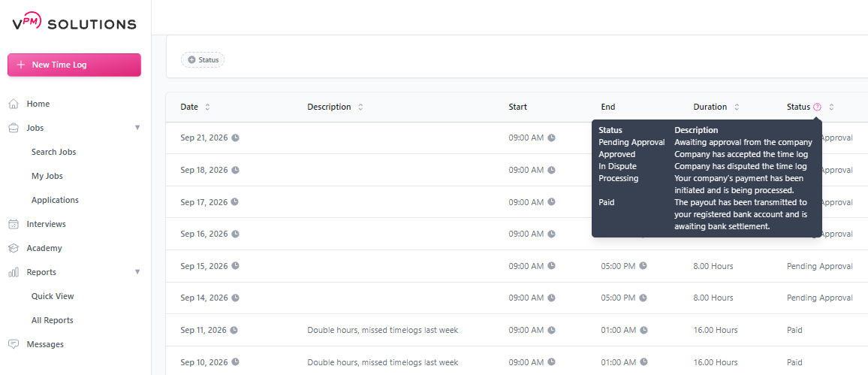Screen dimensions: 868x375
Task: Click Pending Approval status for Sep 14
Action: tap(820, 298)
